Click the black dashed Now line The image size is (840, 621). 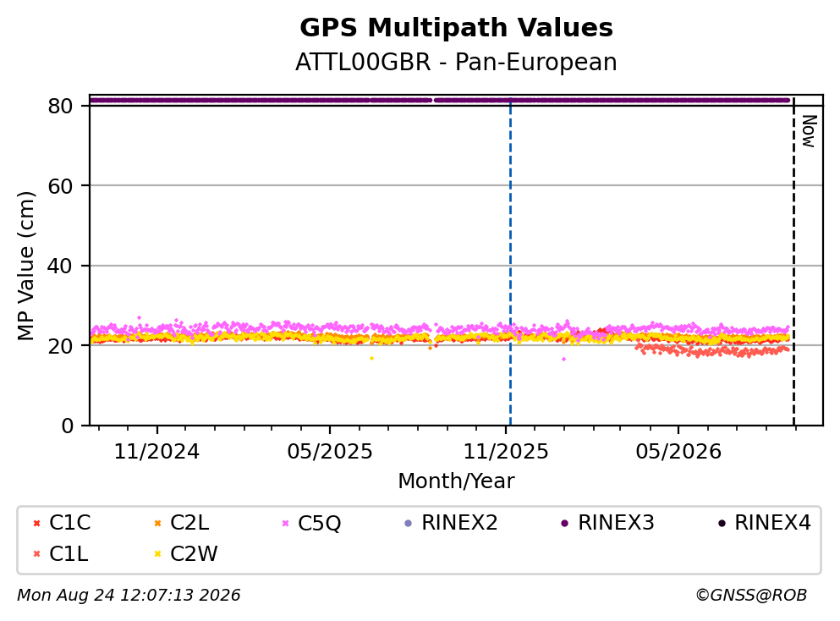(793, 262)
